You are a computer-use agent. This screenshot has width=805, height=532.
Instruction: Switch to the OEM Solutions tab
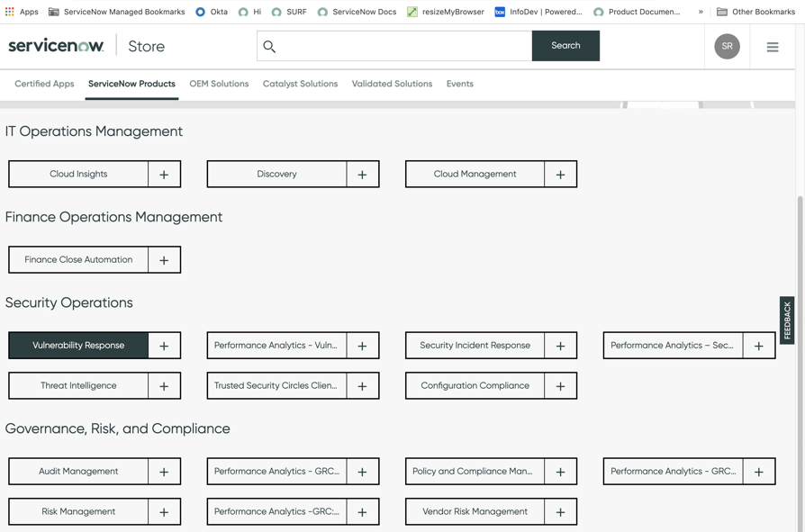pyautogui.click(x=219, y=84)
